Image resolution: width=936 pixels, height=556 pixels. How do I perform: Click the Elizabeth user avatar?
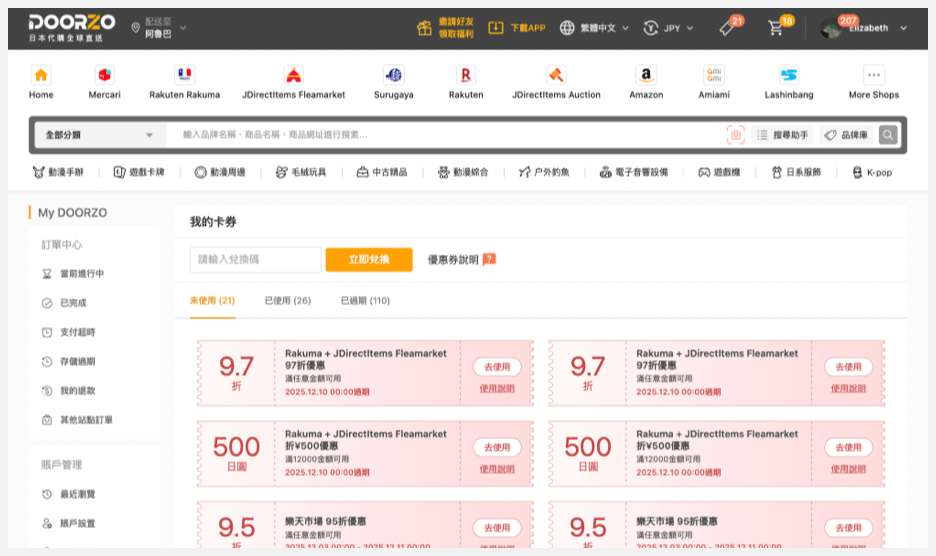[830, 28]
